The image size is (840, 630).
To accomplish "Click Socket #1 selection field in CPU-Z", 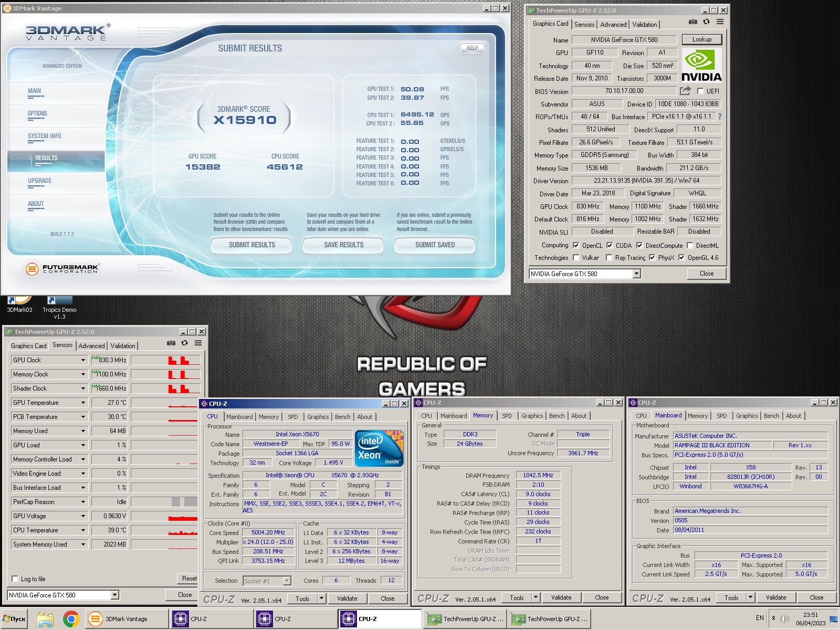I will (x=267, y=581).
